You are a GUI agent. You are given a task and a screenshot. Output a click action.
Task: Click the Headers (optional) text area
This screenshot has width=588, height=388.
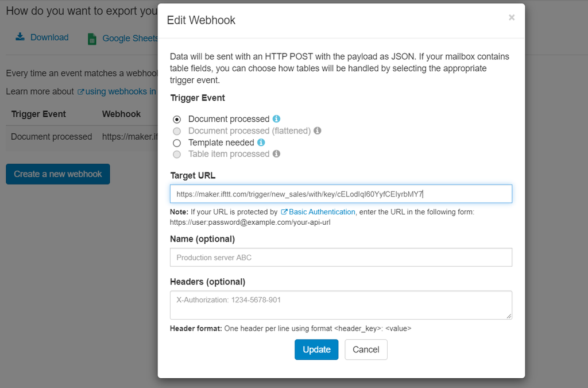[x=341, y=304]
